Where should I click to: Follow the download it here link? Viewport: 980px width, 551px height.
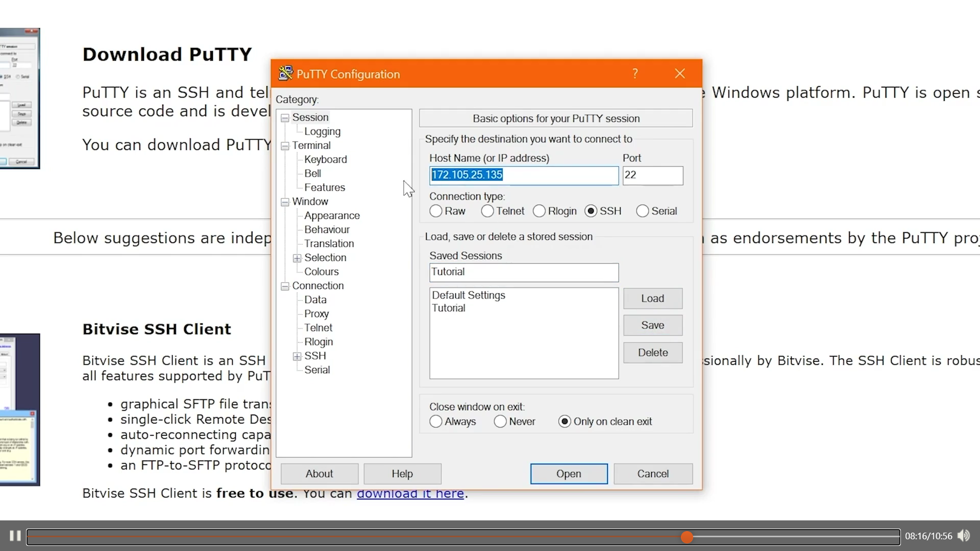410,493
